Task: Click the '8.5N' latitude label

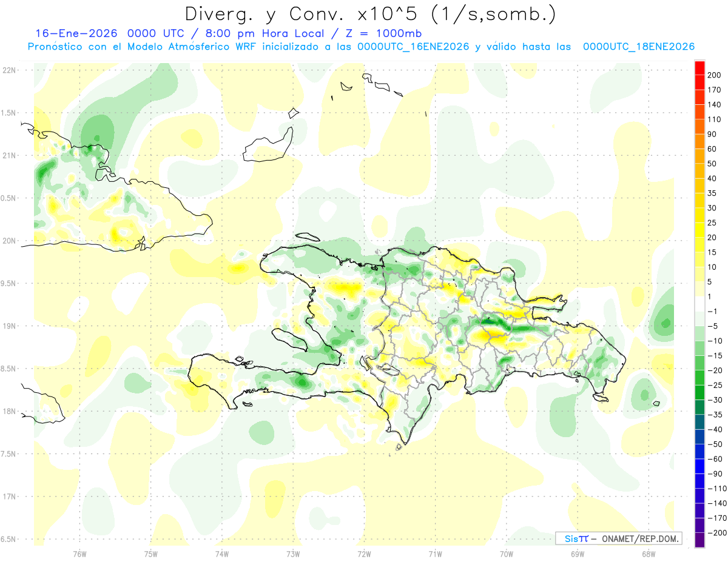Action: pos(8,369)
